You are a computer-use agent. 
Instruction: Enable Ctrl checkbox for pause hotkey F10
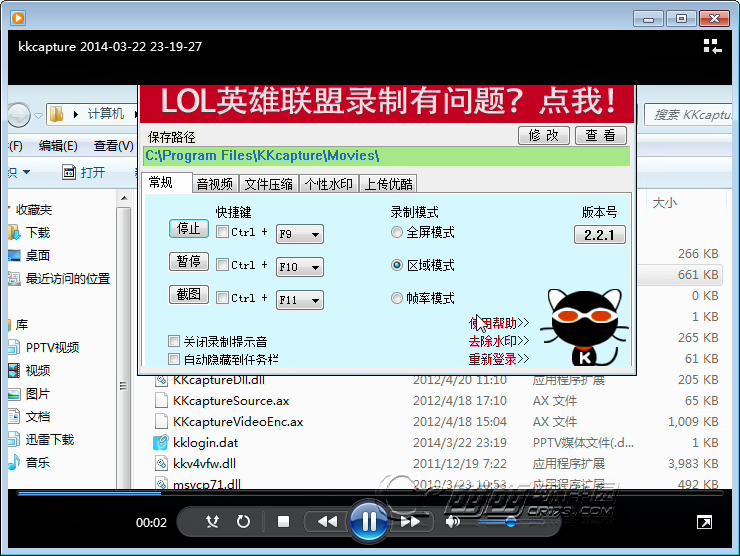tap(222, 265)
